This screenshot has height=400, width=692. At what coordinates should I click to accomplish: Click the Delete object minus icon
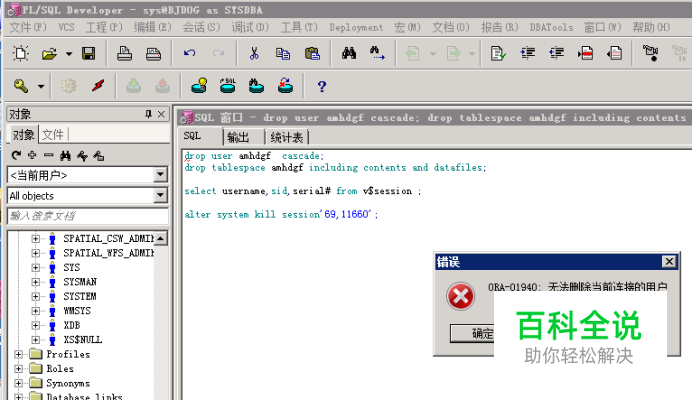pos(49,155)
